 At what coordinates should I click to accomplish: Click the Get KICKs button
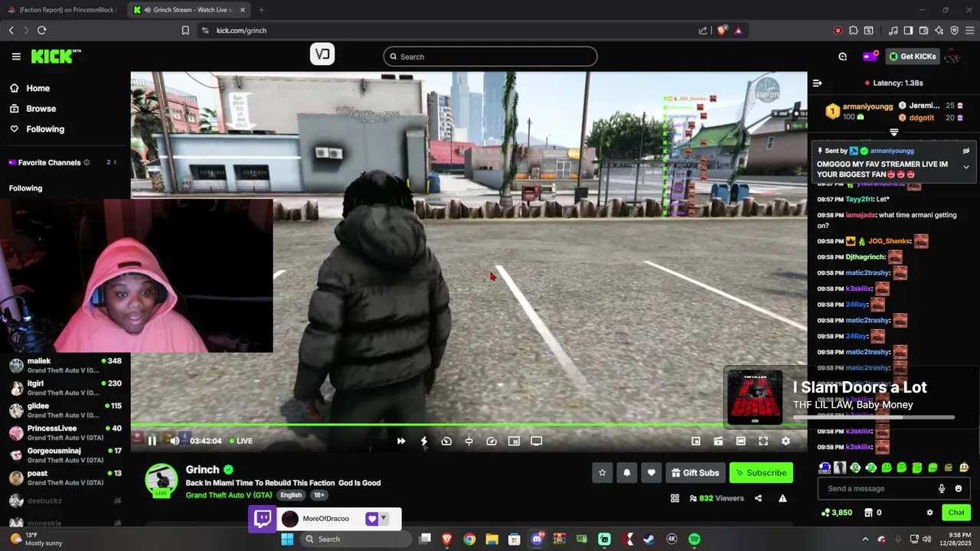click(x=913, y=57)
